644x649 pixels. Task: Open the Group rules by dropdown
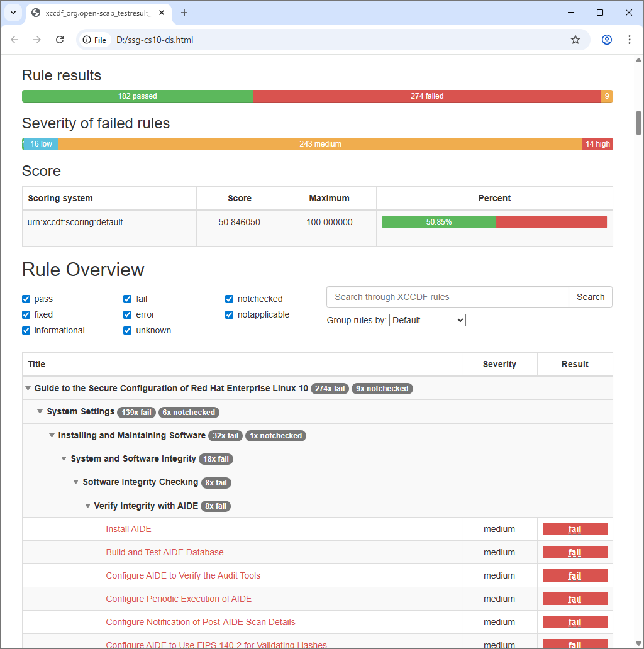point(428,320)
